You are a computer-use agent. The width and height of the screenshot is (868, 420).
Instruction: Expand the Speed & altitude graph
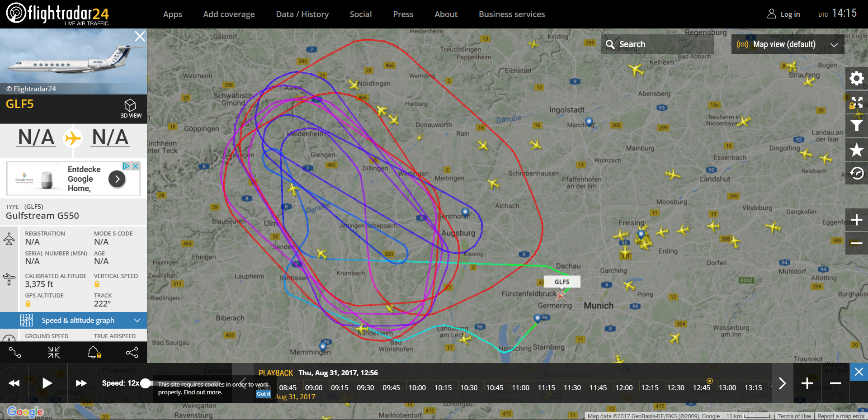(73, 320)
